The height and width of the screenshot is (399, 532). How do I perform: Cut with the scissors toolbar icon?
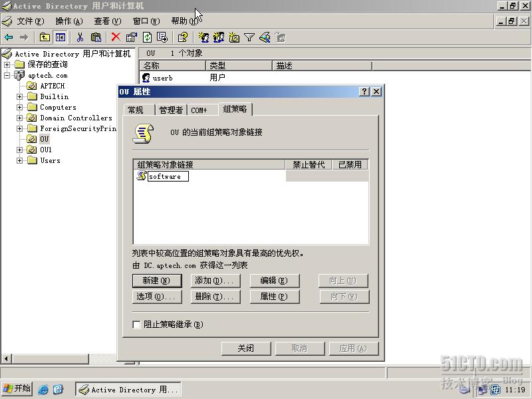pos(80,37)
